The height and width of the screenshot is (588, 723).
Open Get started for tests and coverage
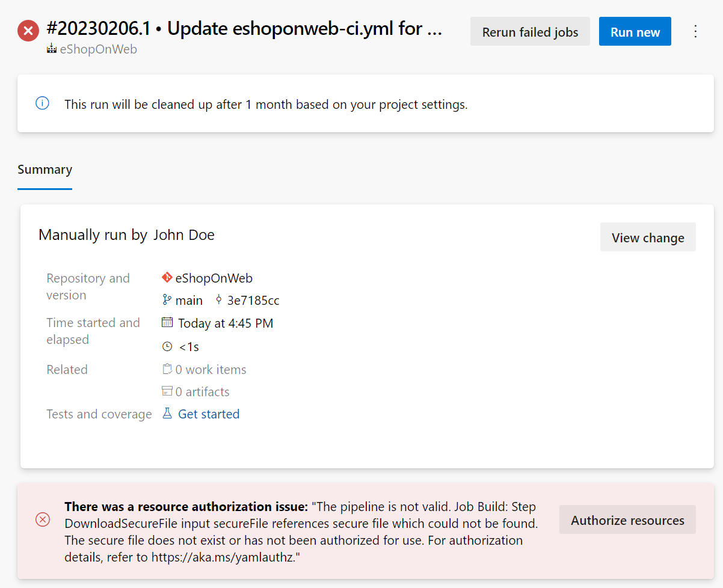208,414
